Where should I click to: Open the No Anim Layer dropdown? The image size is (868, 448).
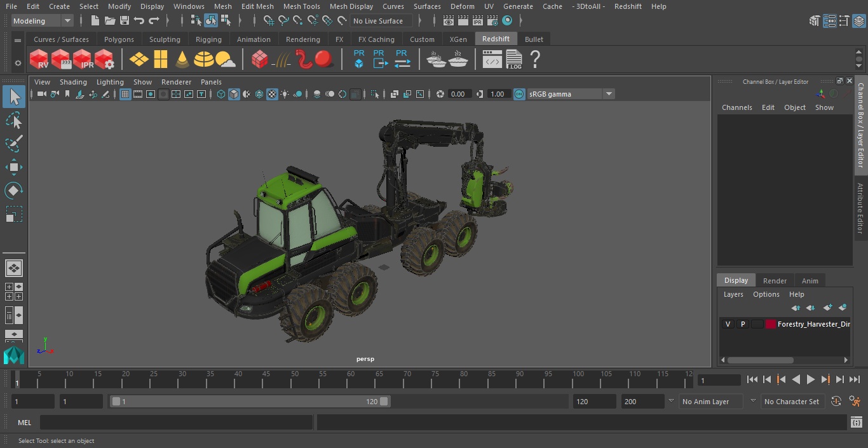tap(711, 402)
